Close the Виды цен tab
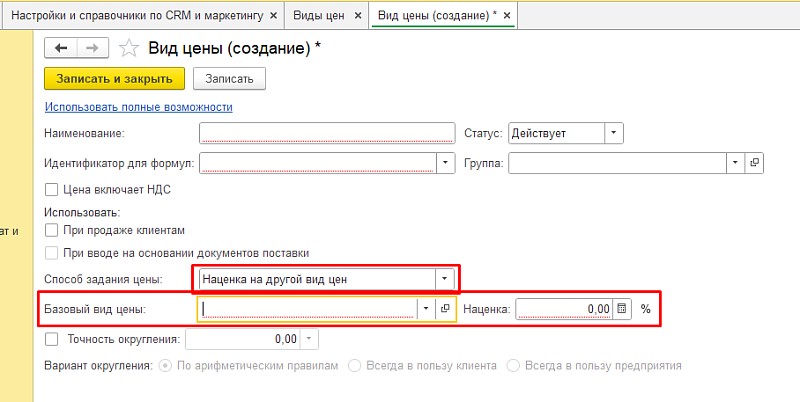The width and height of the screenshot is (800, 402). pos(358,16)
